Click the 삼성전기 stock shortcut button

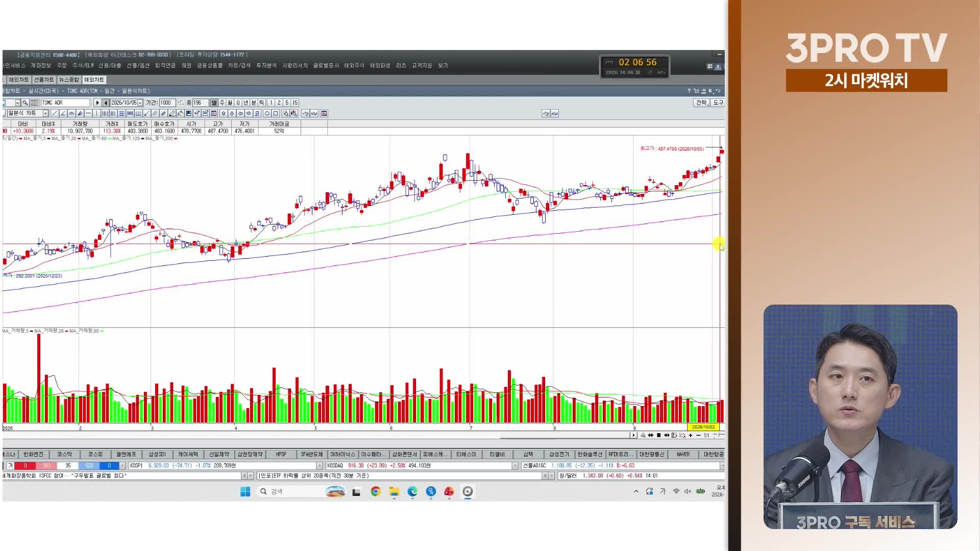tap(559, 454)
